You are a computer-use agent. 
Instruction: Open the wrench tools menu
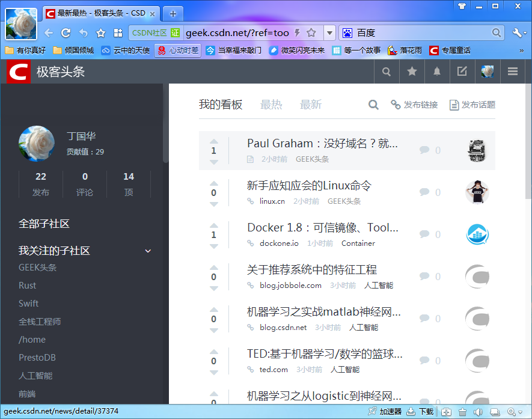tap(519, 33)
